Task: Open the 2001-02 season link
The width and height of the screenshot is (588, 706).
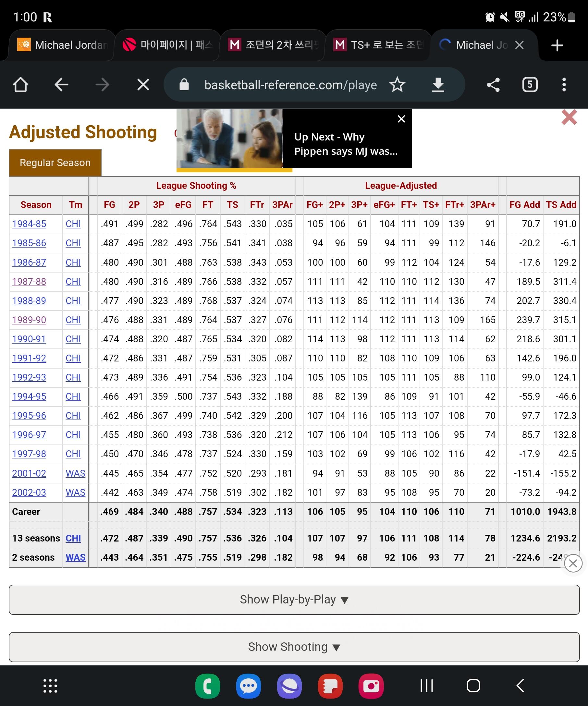Action: tap(29, 473)
